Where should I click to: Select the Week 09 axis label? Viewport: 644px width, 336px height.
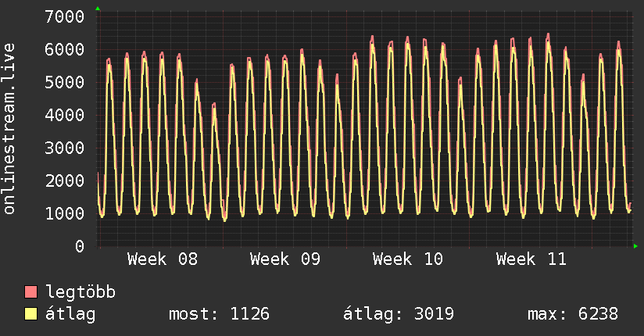click(285, 259)
